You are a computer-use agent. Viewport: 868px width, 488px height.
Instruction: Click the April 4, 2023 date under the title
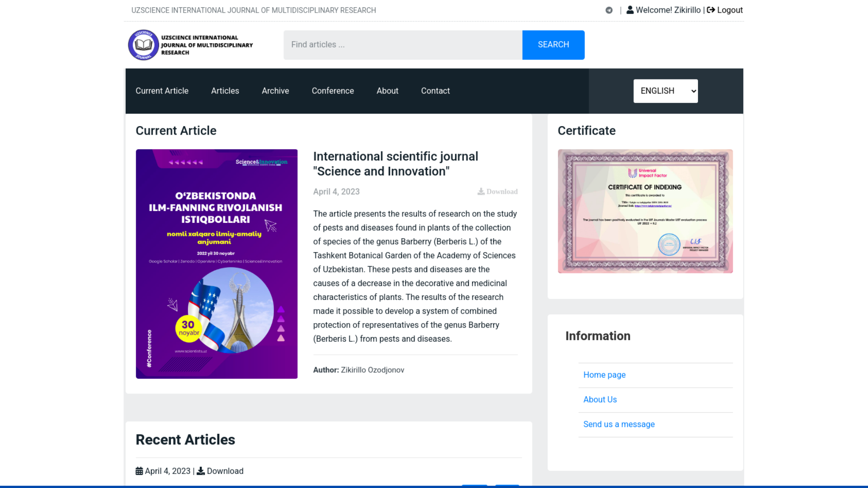[x=336, y=192]
